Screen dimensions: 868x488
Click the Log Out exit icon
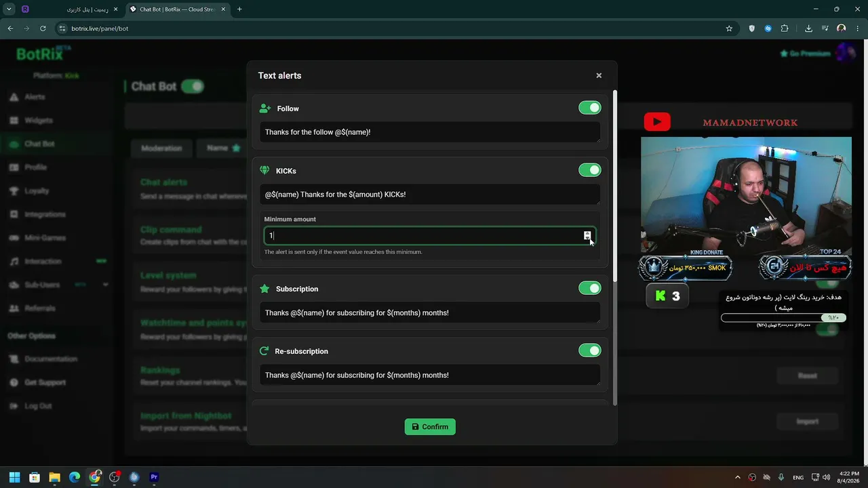[x=14, y=406]
